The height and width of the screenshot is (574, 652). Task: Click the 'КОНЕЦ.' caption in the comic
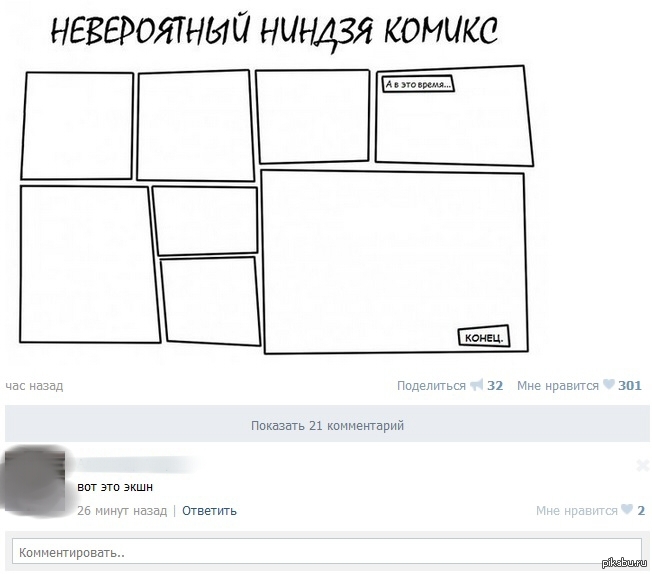point(484,336)
